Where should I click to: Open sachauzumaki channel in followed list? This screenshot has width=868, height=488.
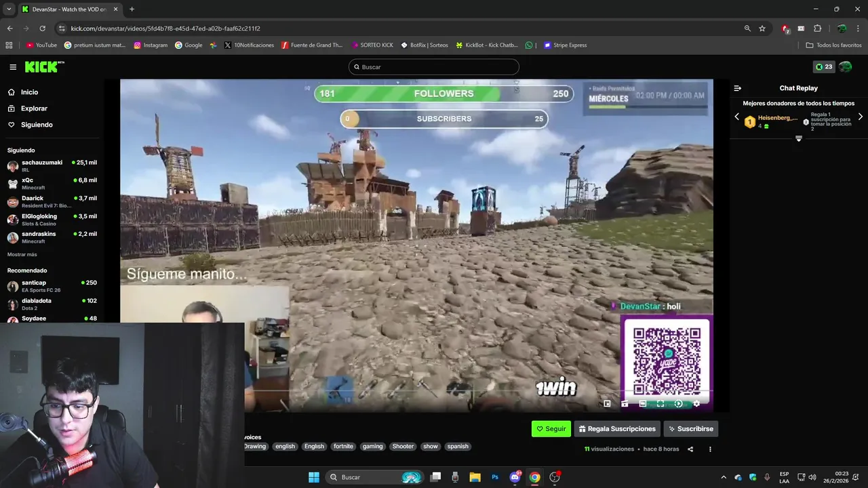point(52,166)
